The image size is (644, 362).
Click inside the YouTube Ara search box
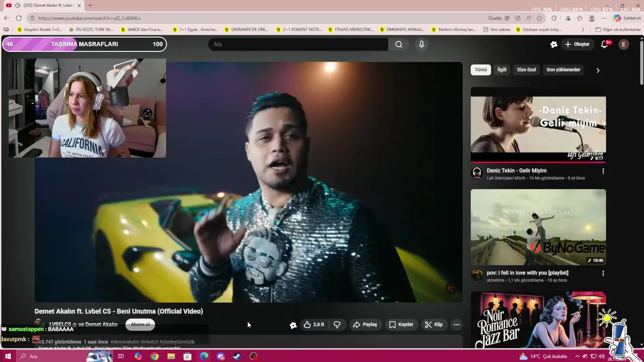(x=298, y=44)
